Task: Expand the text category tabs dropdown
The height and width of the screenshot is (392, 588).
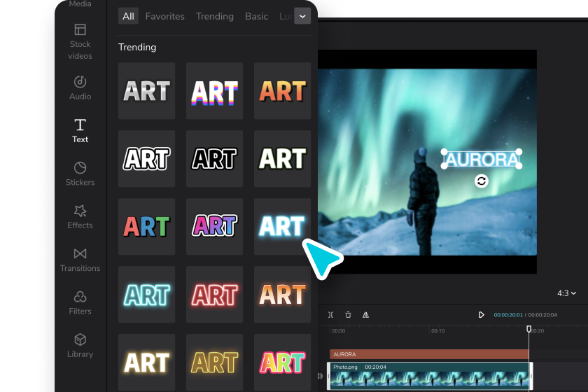Action: (302, 16)
